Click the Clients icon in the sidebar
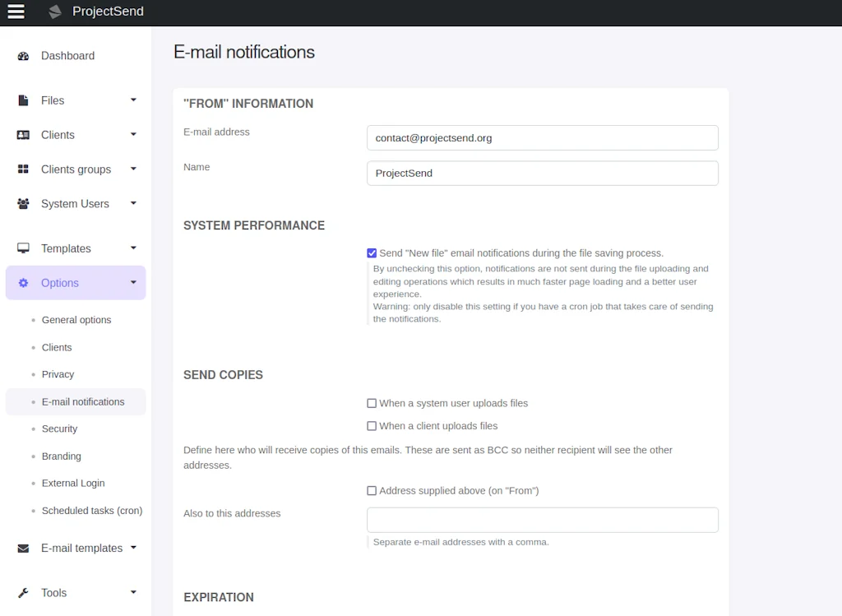Viewport: 842px width, 616px height. [x=22, y=134]
